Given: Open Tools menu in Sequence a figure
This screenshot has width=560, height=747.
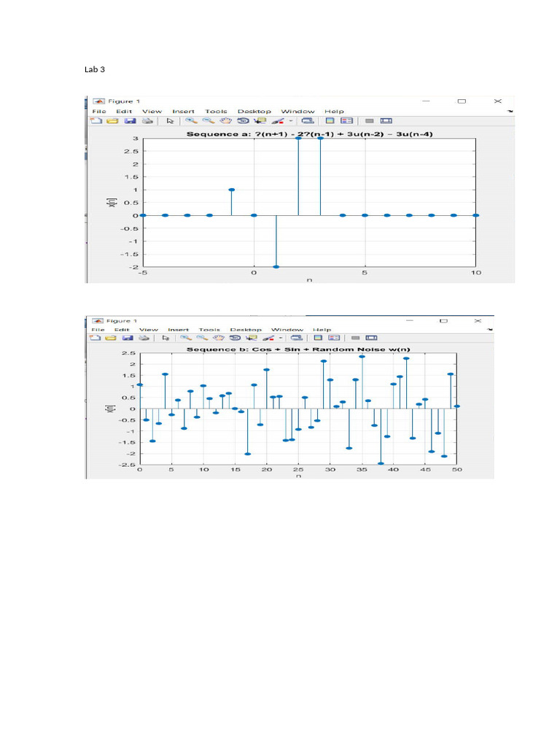Looking at the screenshot, I should [x=216, y=112].
